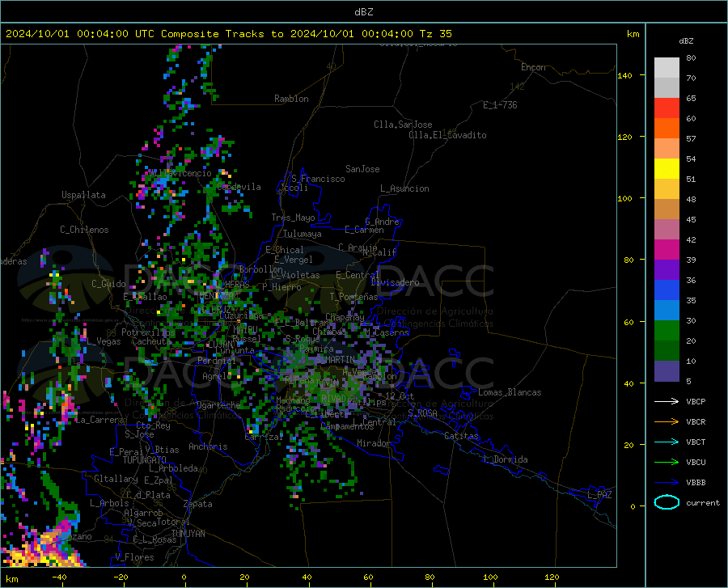
Task: Select the slate 10 dBZ color swatch
Action: coord(667,371)
